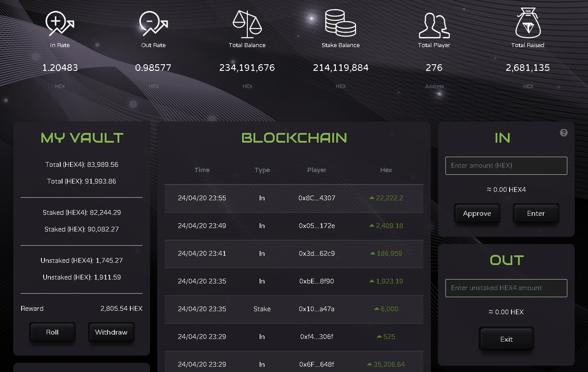Focus the Enter amount (HEX) field

506,166
